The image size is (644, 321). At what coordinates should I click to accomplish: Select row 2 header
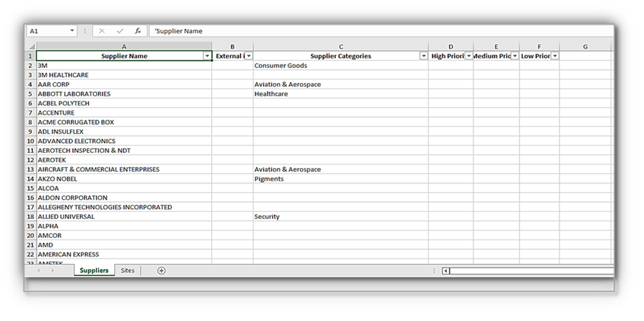click(31, 65)
